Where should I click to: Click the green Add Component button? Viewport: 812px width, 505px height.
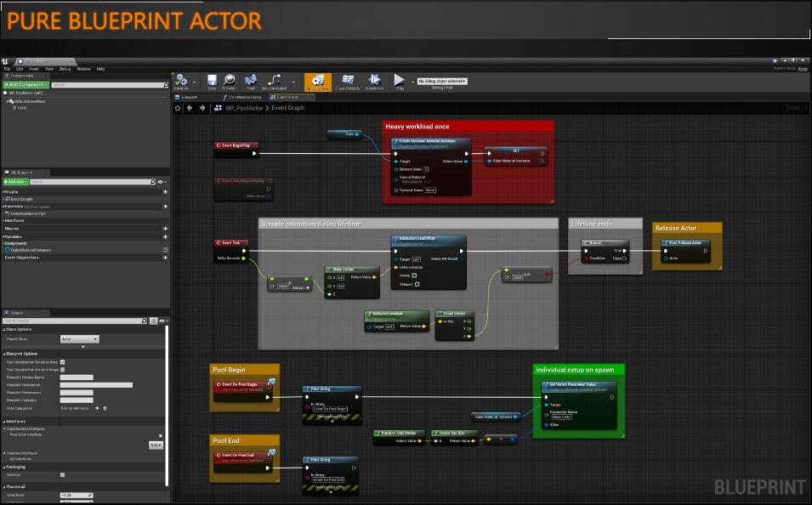[x=26, y=85]
